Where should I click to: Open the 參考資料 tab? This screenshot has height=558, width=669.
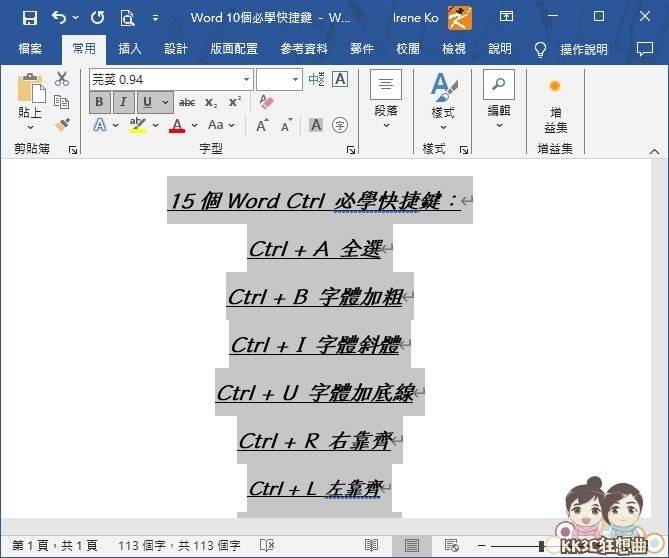304,49
